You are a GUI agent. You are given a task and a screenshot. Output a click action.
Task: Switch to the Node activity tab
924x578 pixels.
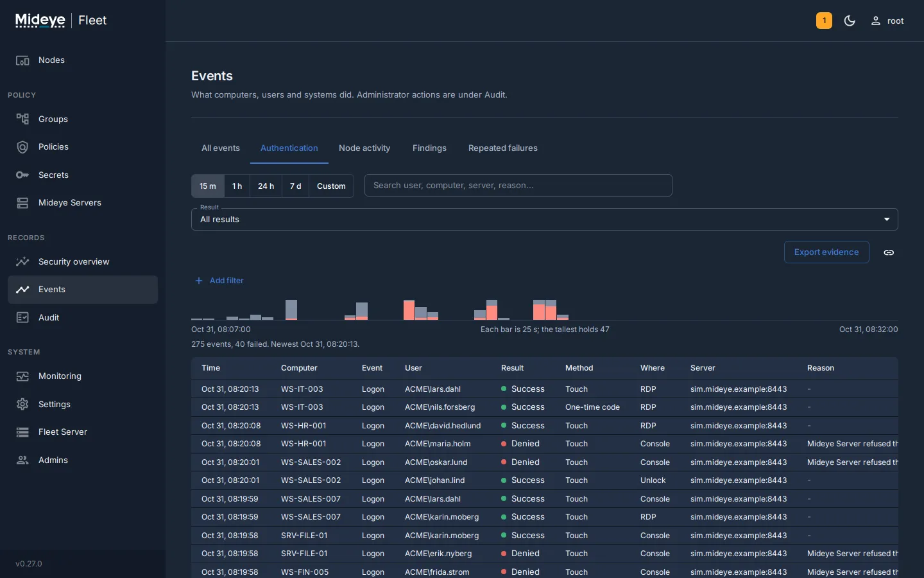[x=364, y=148]
